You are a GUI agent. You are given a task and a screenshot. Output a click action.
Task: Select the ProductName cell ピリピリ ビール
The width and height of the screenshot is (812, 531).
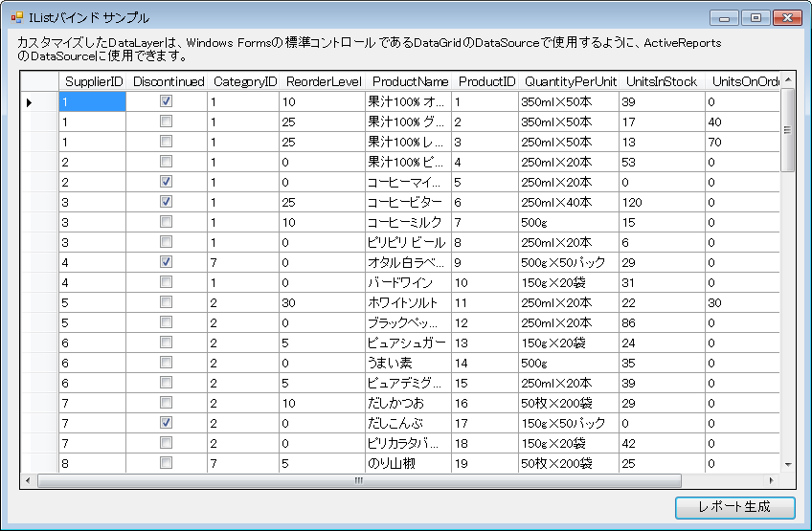click(x=408, y=242)
